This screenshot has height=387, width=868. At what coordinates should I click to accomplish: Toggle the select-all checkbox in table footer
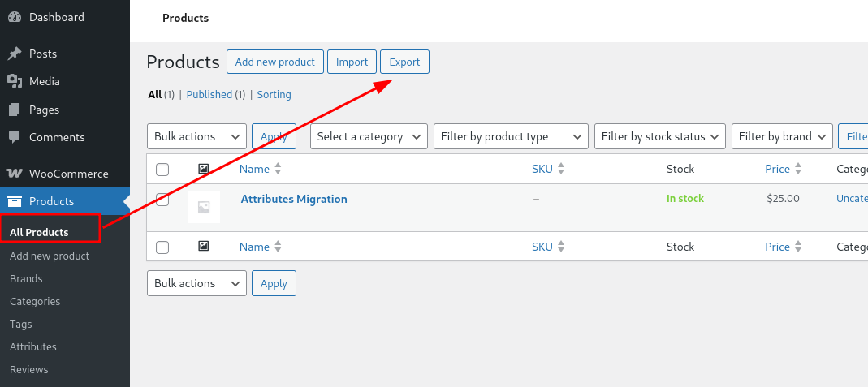pyautogui.click(x=162, y=247)
